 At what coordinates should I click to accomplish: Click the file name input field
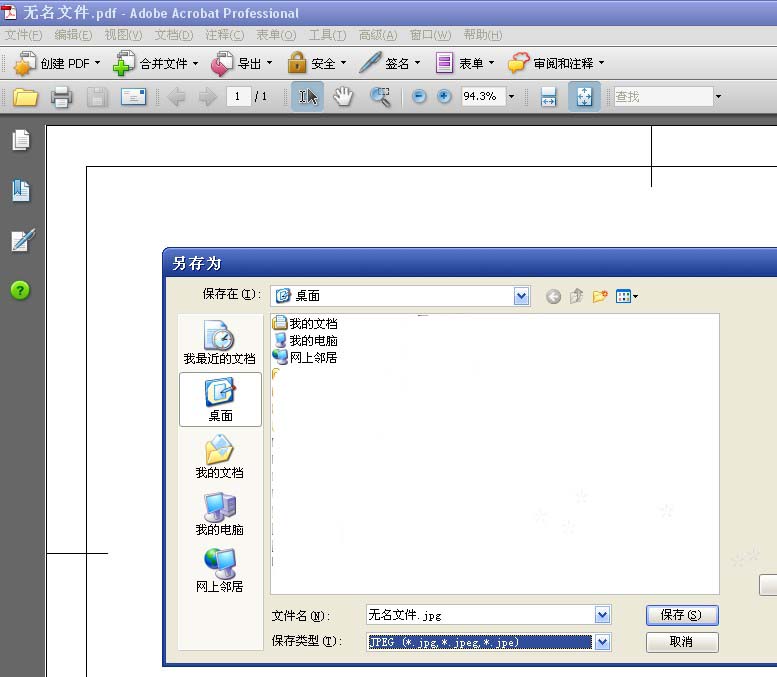click(481, 615)
